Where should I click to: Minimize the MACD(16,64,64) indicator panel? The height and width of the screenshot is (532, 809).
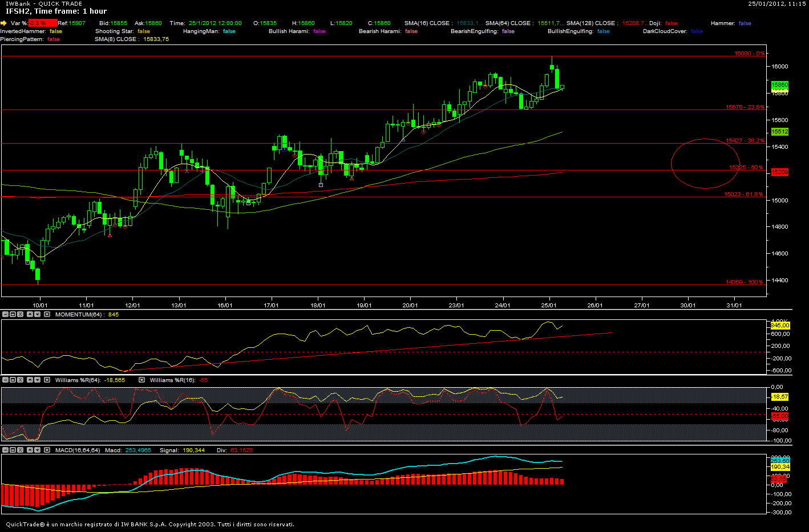(x=5, y=450)
